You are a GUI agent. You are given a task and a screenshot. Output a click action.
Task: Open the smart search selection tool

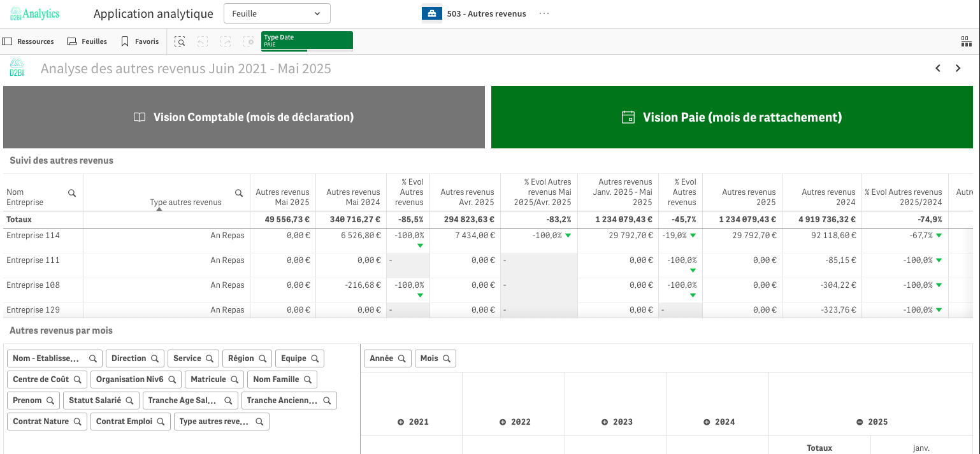180,41
